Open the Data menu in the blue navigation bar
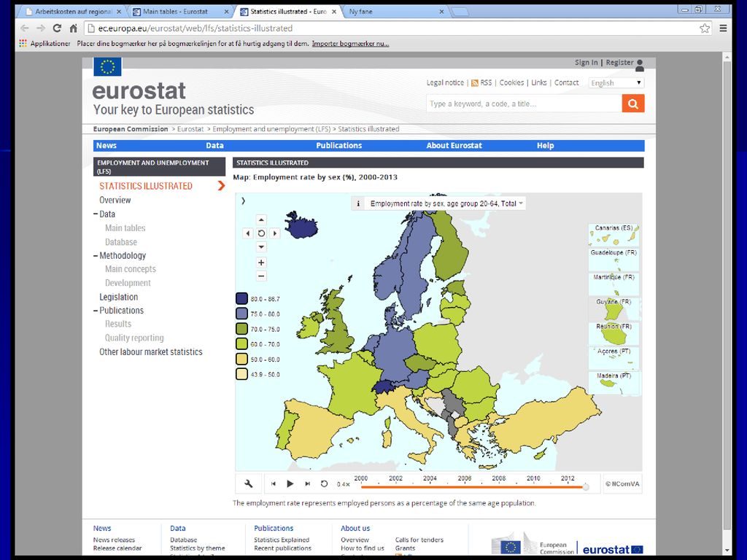Image resolution: width=747 pixels, height=560 pixels. pos(215,146)
